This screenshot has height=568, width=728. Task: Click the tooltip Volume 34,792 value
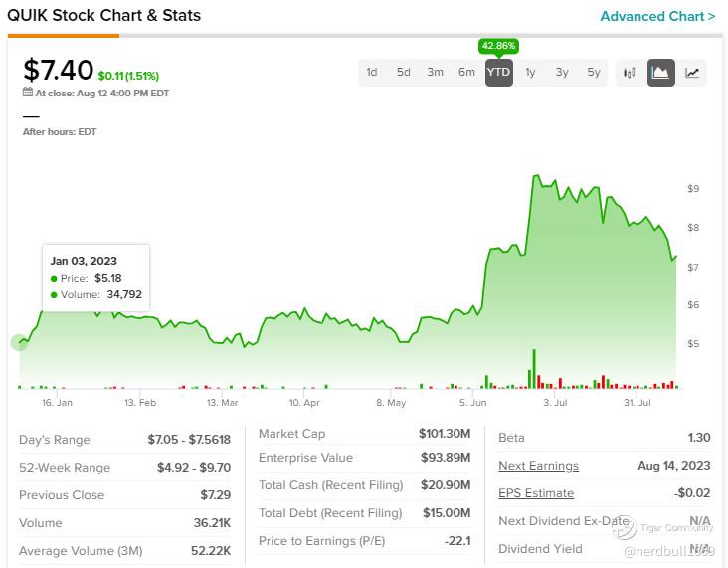point(124,294)
